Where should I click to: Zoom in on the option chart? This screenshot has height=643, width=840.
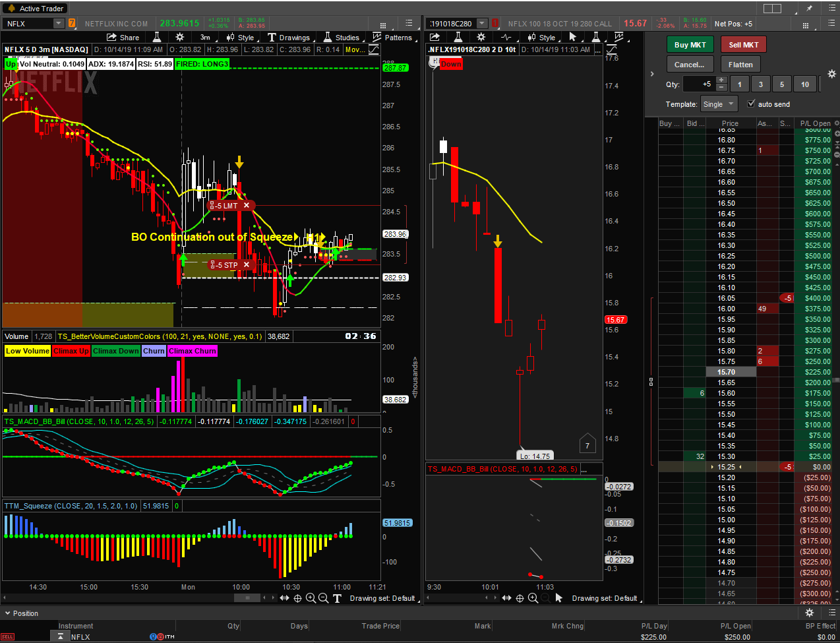(x=533, y=598)
